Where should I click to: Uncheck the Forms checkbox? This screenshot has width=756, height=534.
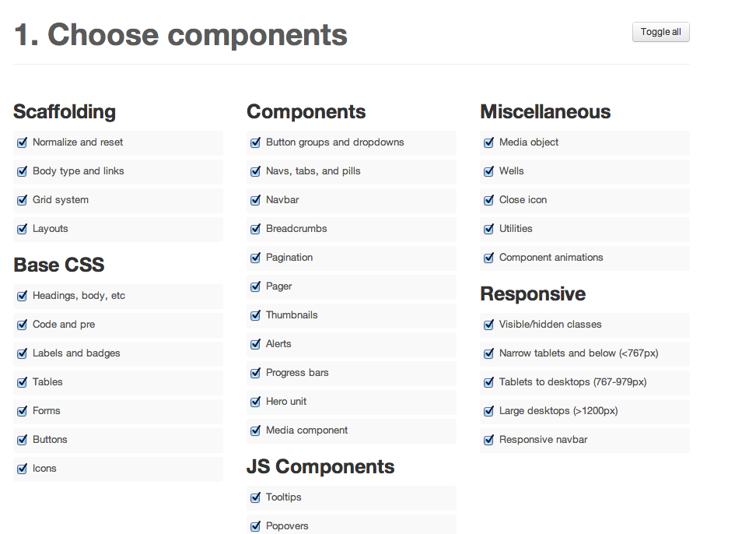point(22,411)
